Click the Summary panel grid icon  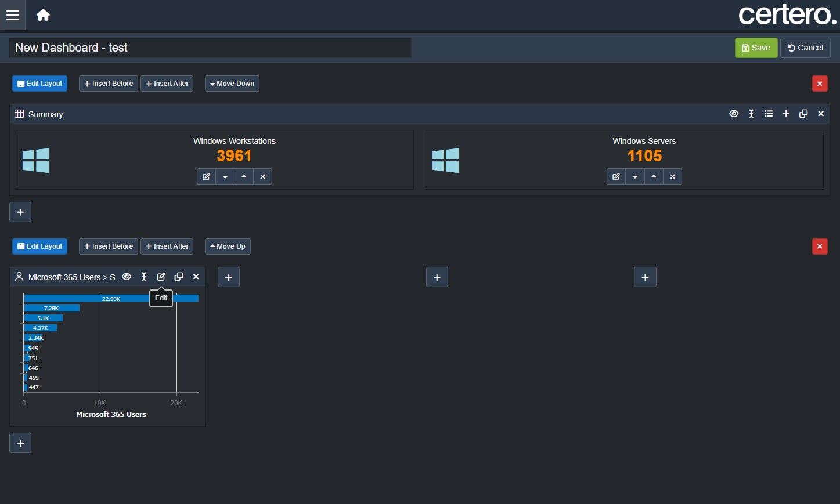click(x=19, y=114)
